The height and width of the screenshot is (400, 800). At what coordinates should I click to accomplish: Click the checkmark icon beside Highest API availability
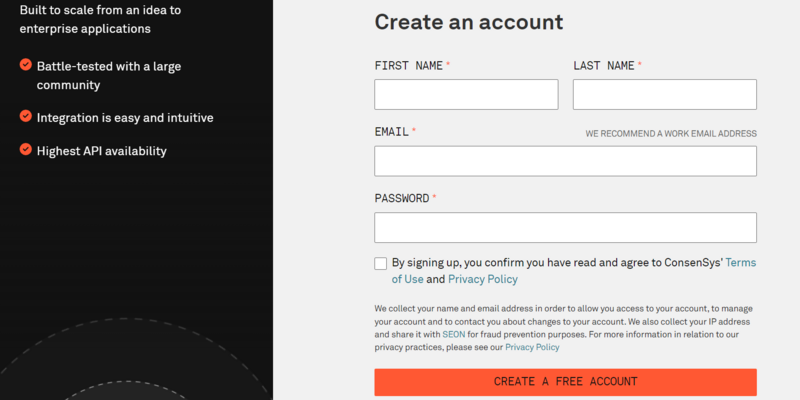pos(26,149)
